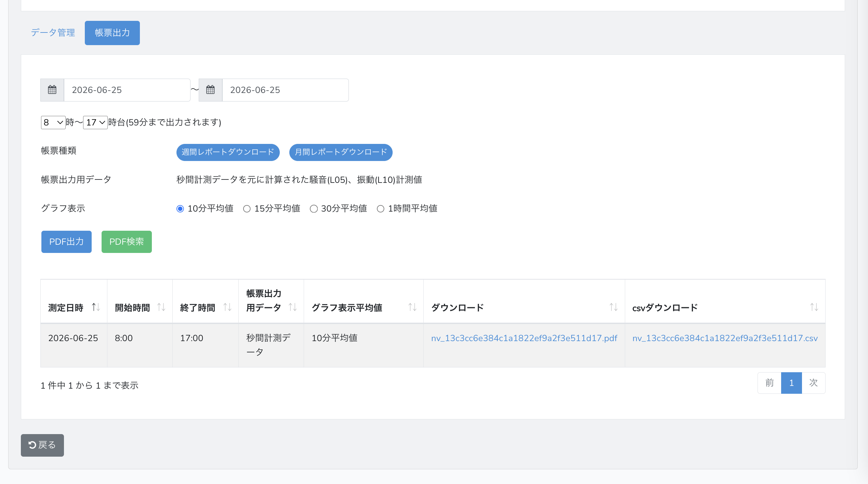This screenshot has width=868, height=484.
Task: Click the green PDF検索 button
Action: tap(127, 242)
